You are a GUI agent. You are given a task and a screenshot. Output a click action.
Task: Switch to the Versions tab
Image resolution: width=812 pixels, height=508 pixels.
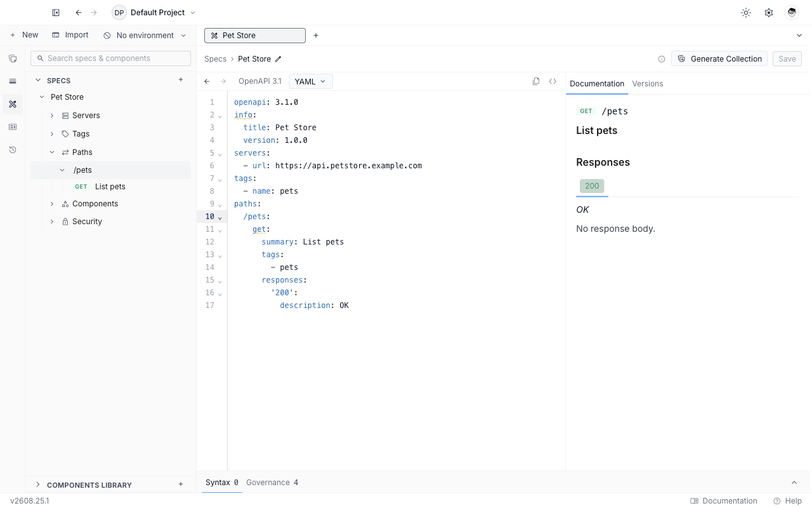pos(648,84)
